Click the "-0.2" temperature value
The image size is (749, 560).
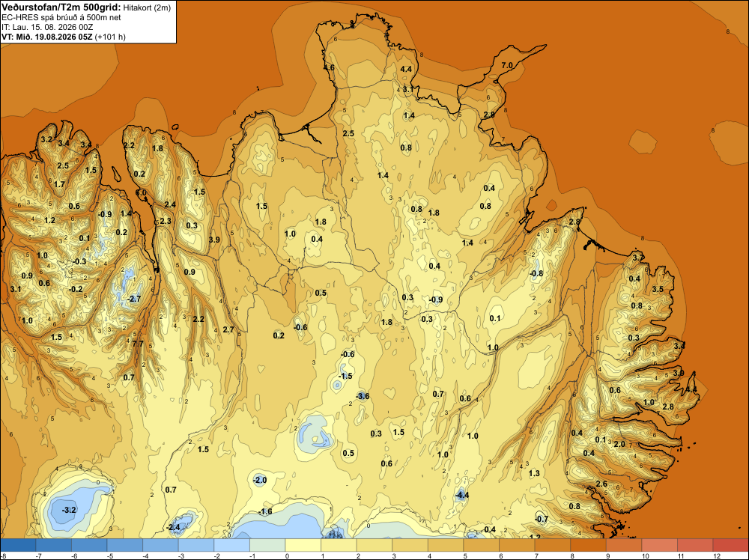click(x=76, y=289)
